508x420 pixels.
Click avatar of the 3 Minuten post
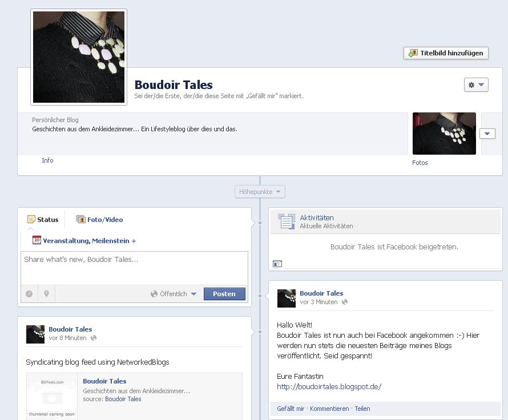pos(287,298)
